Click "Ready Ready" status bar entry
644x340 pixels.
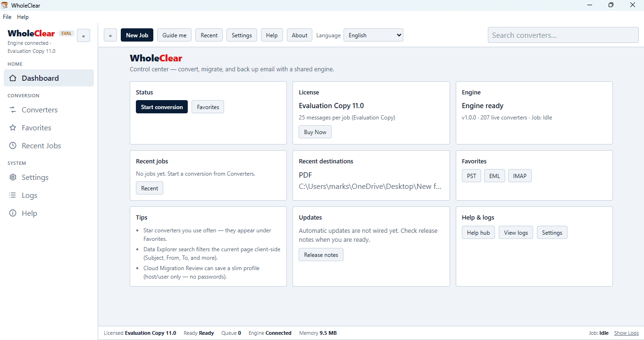(x=199, y=333)
